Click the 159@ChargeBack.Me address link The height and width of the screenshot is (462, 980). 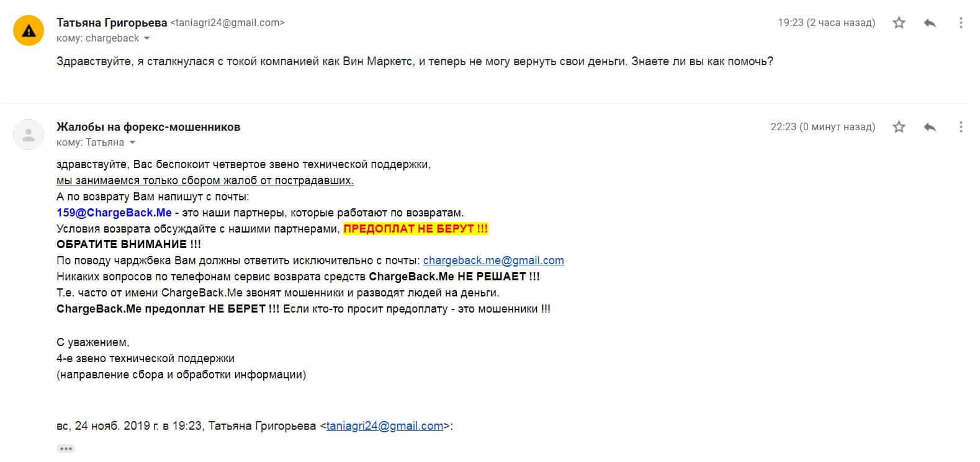(114, 213)
